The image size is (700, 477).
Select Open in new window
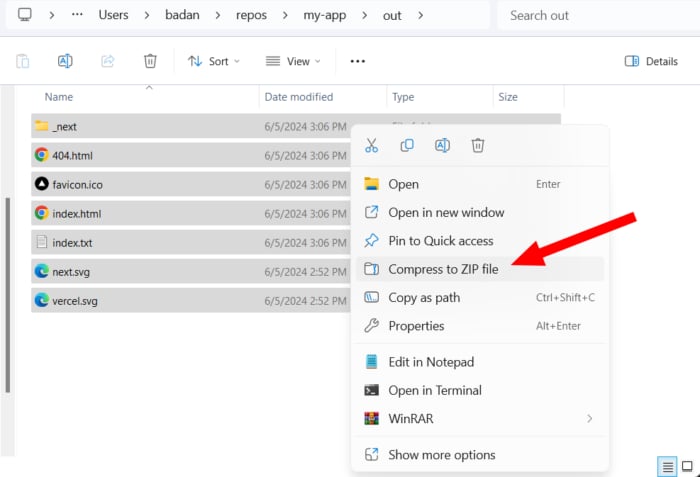(x=480, y=212)
